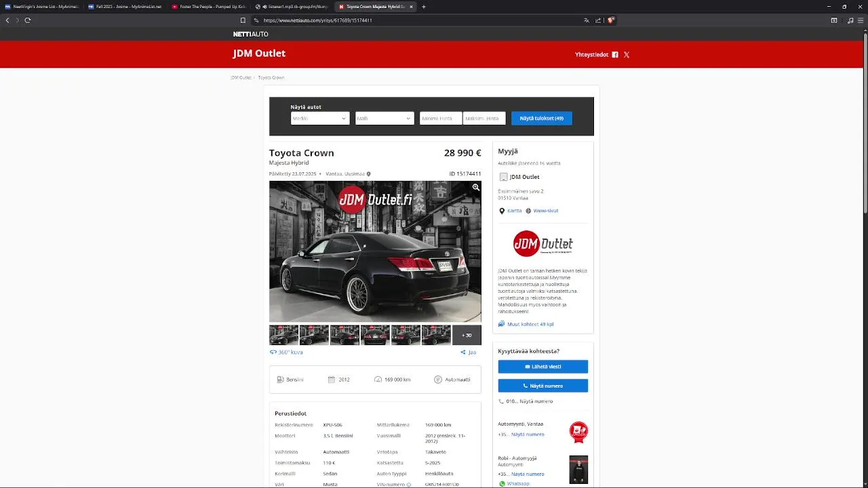Viewport: 868px width, 488px height.
Task: Open the Whatsapp link under Robi
Action: pos(518,484)
